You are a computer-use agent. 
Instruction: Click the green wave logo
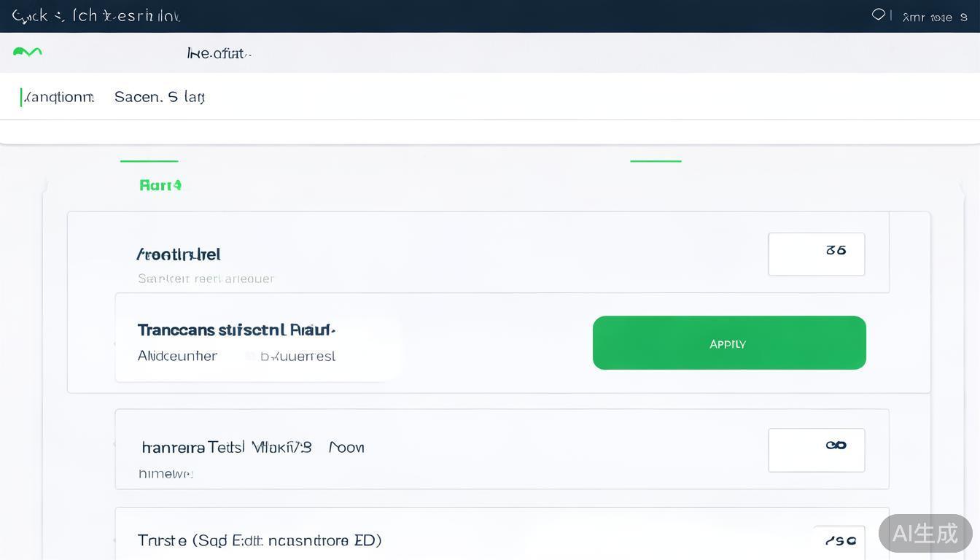coord(28,52)
